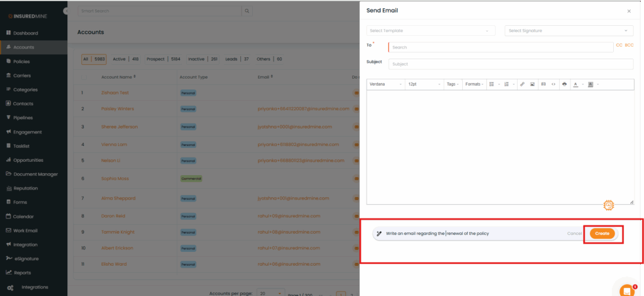Click the BCC link
The image size is (644, 296).
629,45
